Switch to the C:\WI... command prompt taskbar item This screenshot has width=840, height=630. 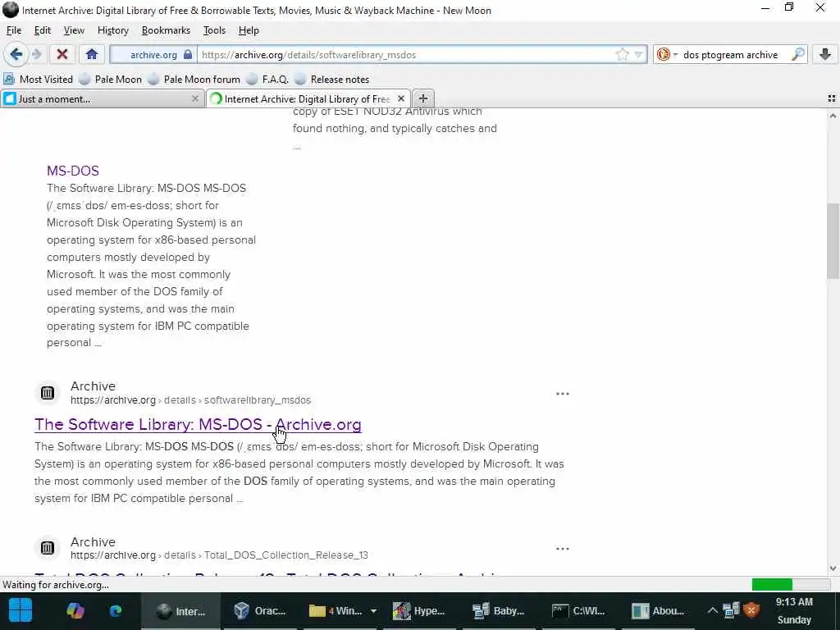point(578,610)
